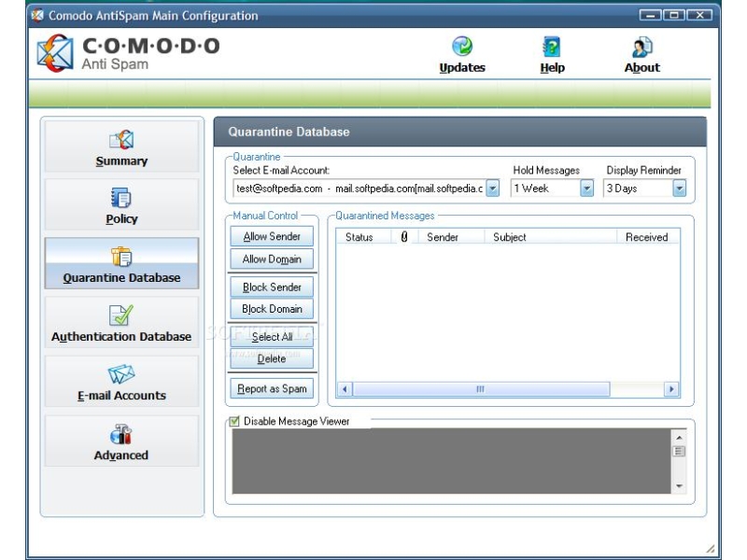Close the Comodo AntiSpam window

[699, 15]
